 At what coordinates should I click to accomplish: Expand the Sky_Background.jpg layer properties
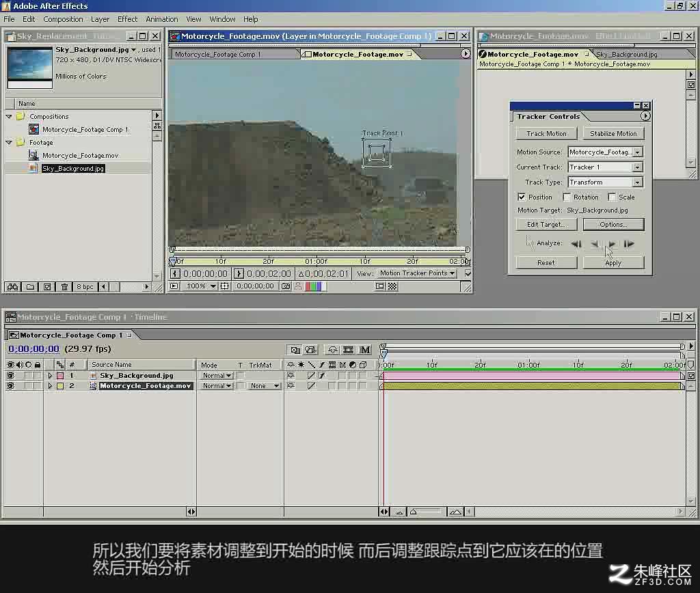pos(51,376)
